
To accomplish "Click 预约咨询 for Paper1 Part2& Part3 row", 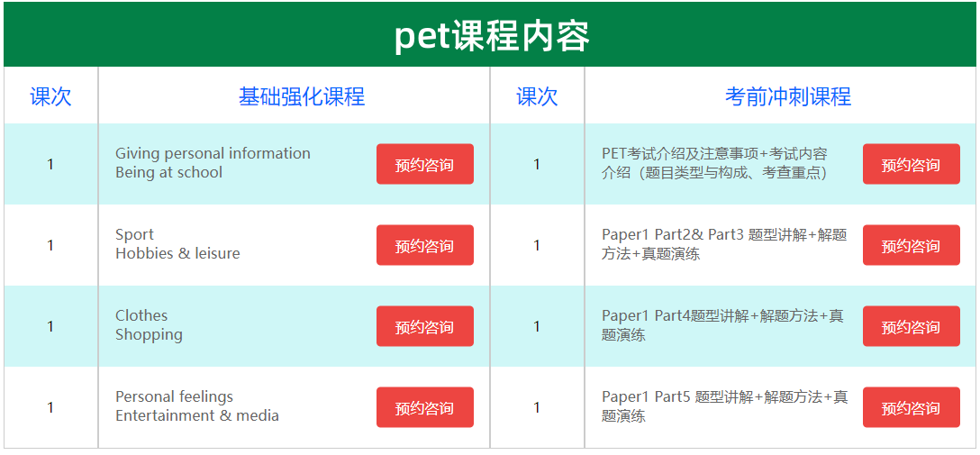I will [x=912, y=245].
